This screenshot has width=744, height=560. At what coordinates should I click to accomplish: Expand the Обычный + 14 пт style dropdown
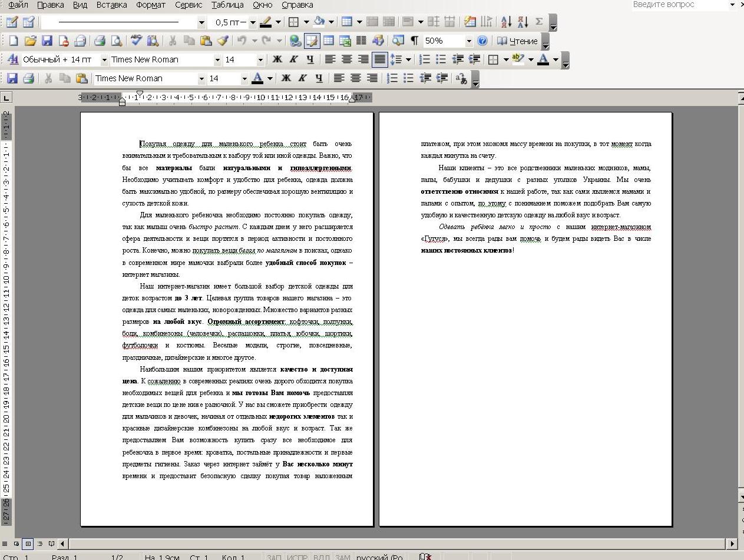click(x=104, y=59)
